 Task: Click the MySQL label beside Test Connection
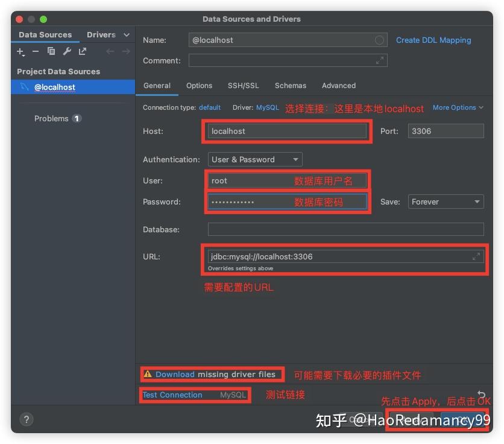(x=233, y=395)
